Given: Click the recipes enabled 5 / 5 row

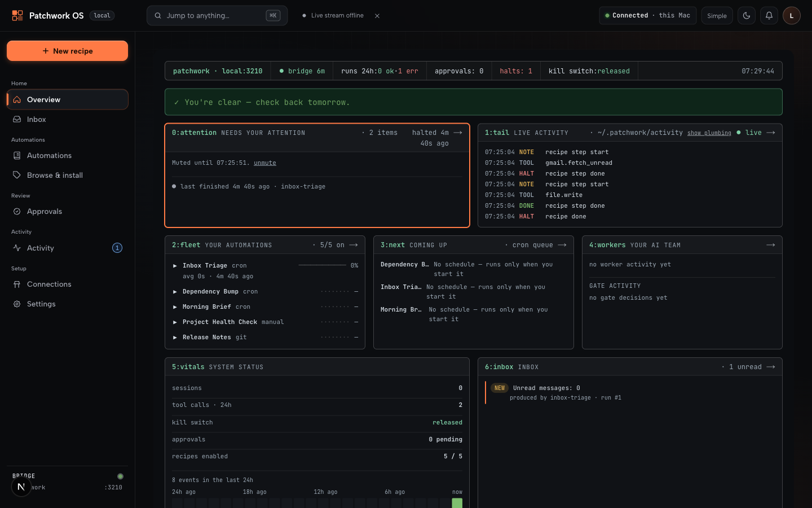Looking at the screenshot, I should tap(317, 457).
